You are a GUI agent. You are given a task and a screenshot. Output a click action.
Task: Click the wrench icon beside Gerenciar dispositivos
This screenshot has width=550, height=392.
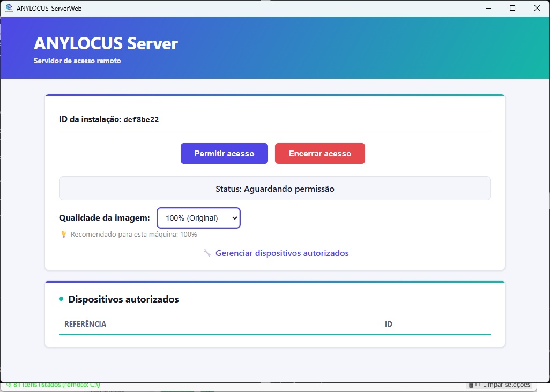[207, 253]
